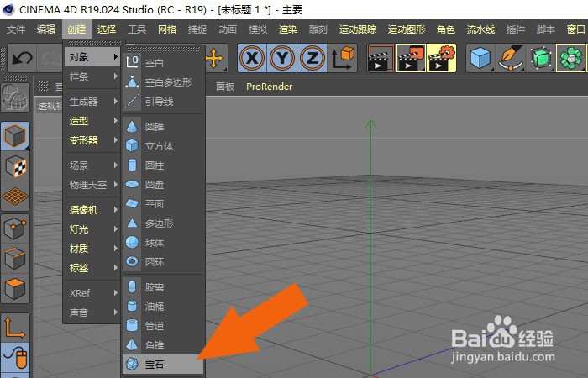The width and height of the screenshot is (588, 378).
Task: Click the Enable Axis L-shaped icon
Action: (15, 328)
